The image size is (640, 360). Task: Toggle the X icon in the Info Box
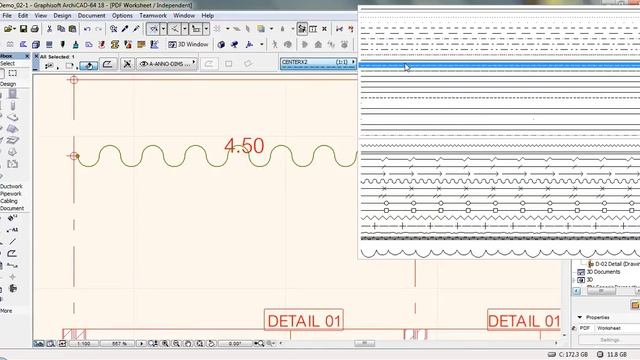point(127,64)
